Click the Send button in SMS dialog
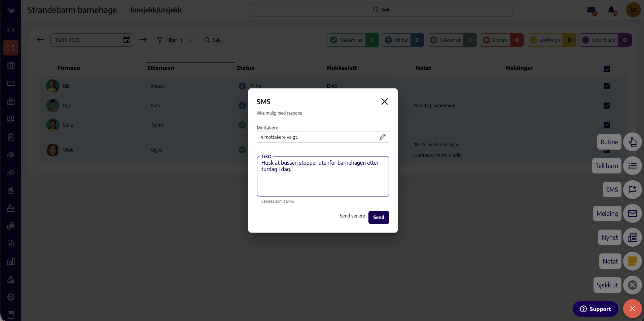This screenshot has width=644, height=321. point(379,217)
